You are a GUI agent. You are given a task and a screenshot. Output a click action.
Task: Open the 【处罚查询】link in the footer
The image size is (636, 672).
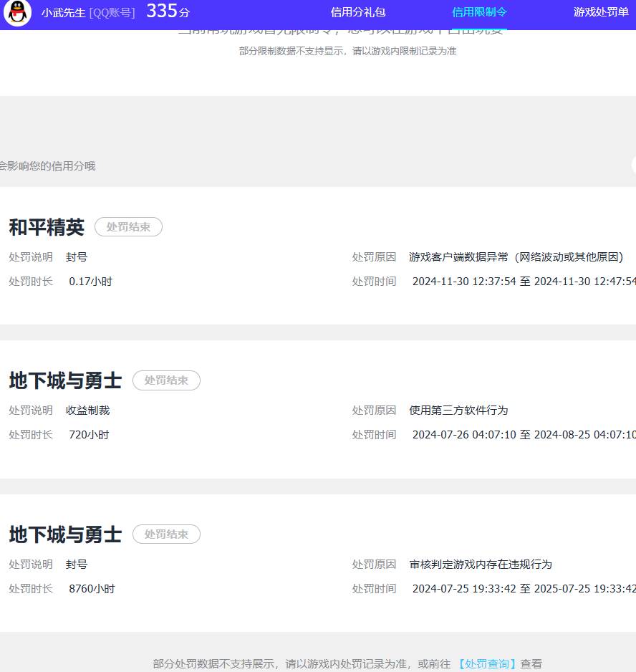point(487,663)
